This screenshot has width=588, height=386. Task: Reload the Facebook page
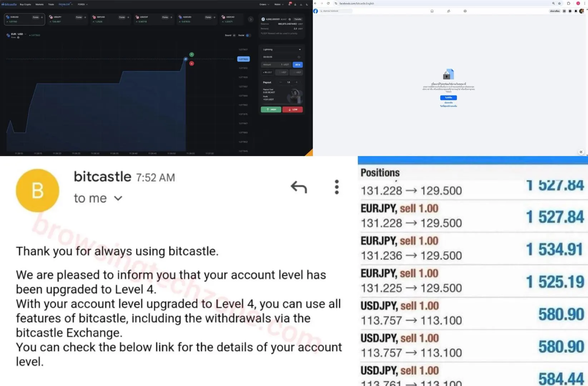coord(328,3)
